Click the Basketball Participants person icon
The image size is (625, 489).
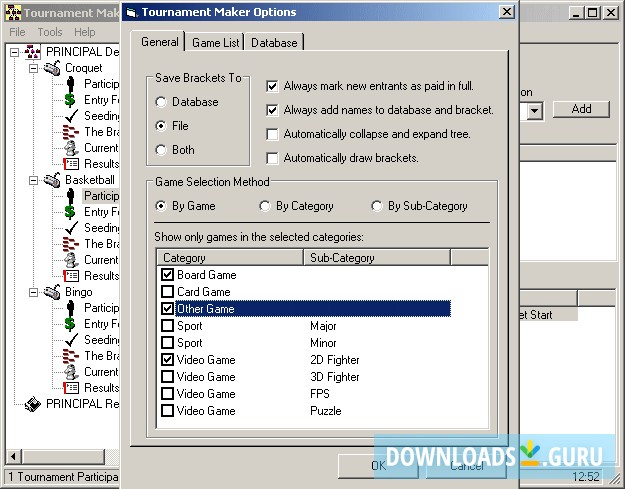[x=71, y=196]
